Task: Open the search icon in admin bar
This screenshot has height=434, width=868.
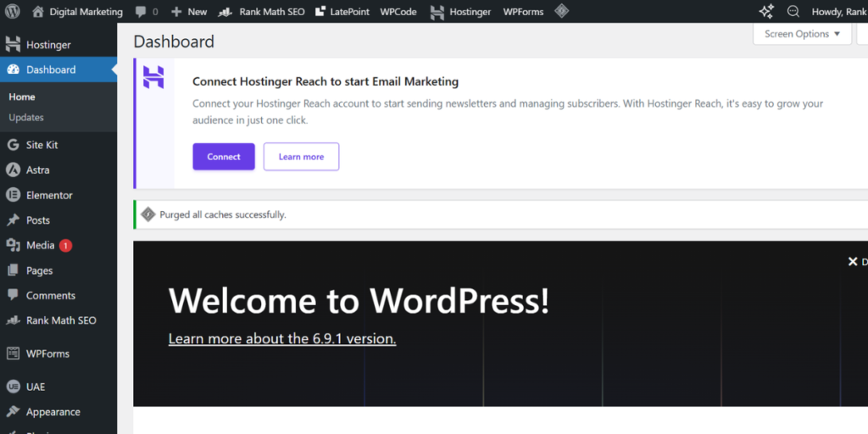Action: point(793,11)
